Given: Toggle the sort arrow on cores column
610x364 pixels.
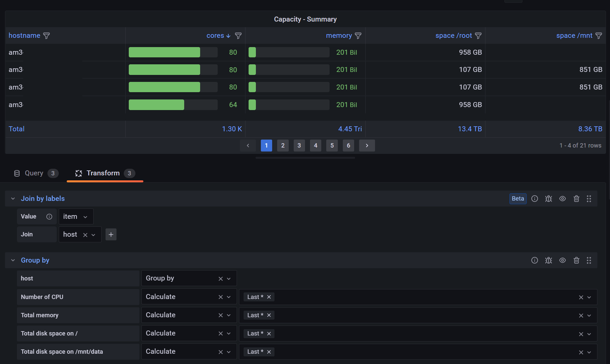Looking at the screenshot, I should [228, 35].
